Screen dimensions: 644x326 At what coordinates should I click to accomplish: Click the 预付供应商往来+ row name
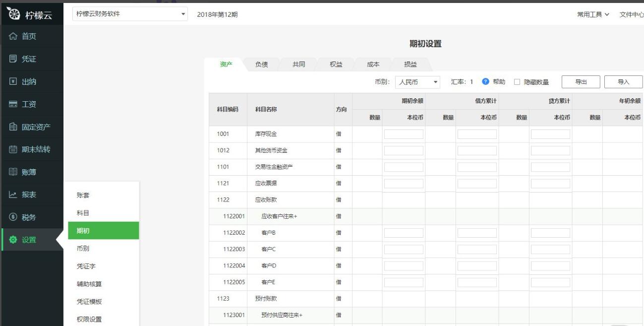(x=282, y=315)
